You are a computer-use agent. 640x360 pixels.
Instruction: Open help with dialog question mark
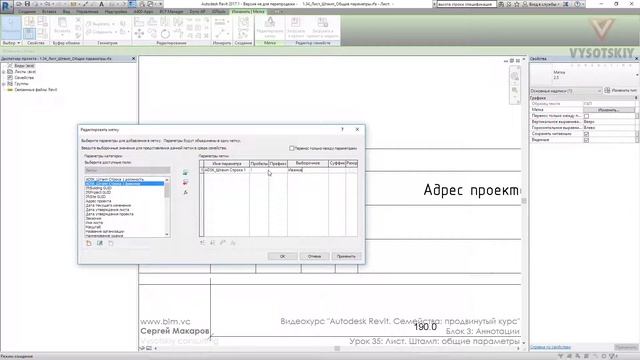[x=342, y=129]
